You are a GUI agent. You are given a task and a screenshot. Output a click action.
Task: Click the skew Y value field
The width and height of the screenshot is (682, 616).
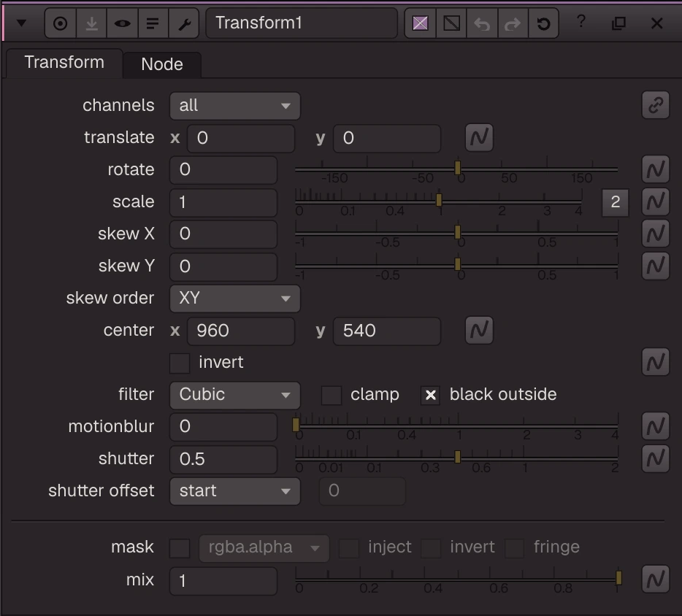[x=223, y=266]
